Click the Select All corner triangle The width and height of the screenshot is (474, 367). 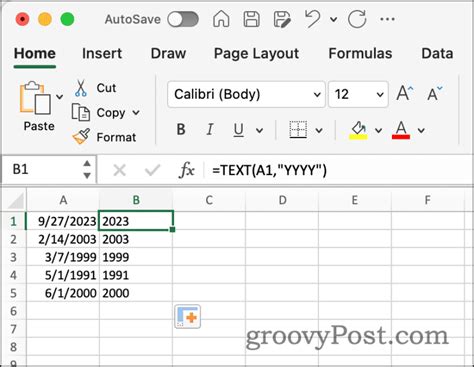pyautogui.click(x=15, y=200)
